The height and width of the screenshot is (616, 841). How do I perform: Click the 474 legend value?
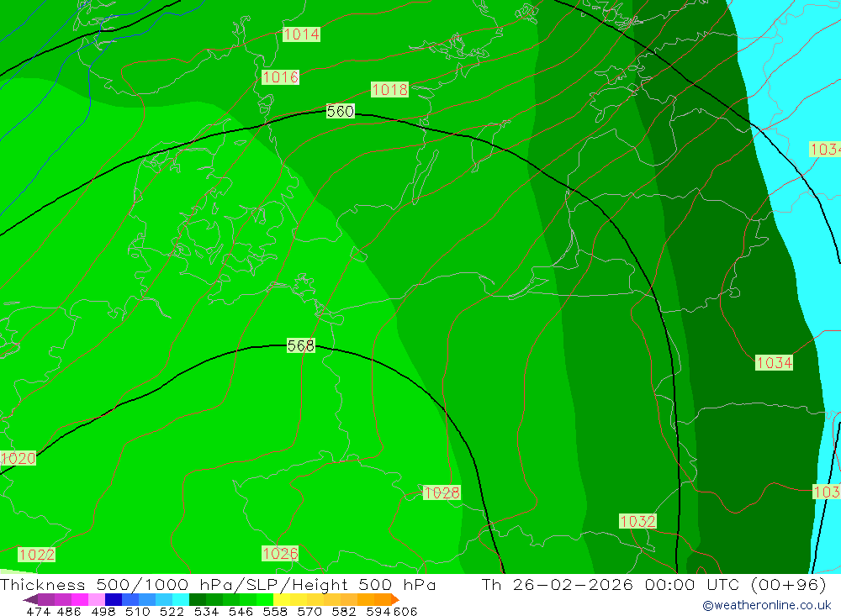[38, 612]
